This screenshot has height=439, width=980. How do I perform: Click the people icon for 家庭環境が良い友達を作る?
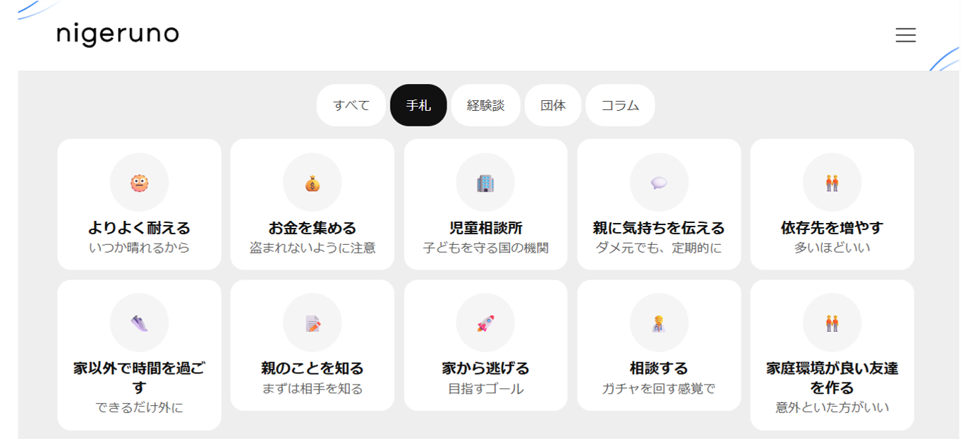click(832, 323)
